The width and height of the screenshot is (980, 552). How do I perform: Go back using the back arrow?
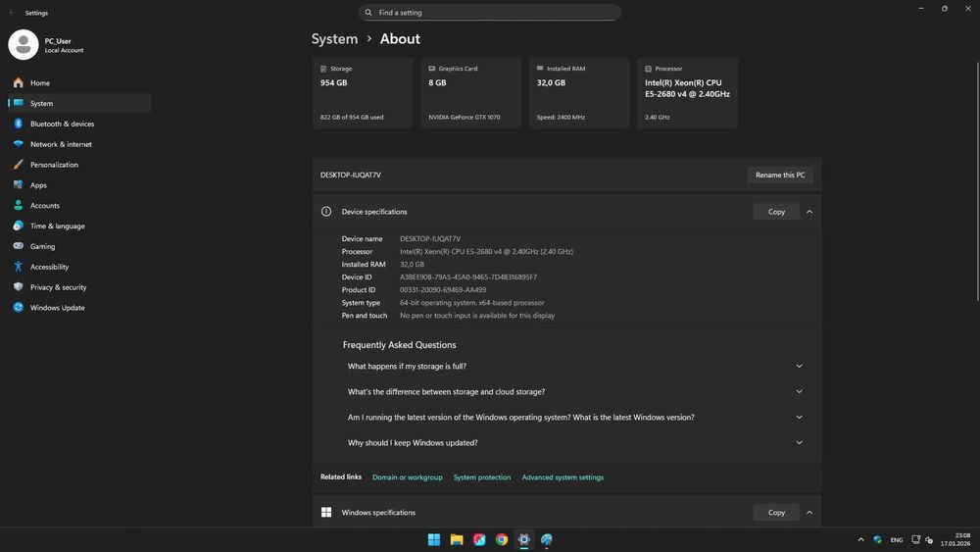[12, 13]
